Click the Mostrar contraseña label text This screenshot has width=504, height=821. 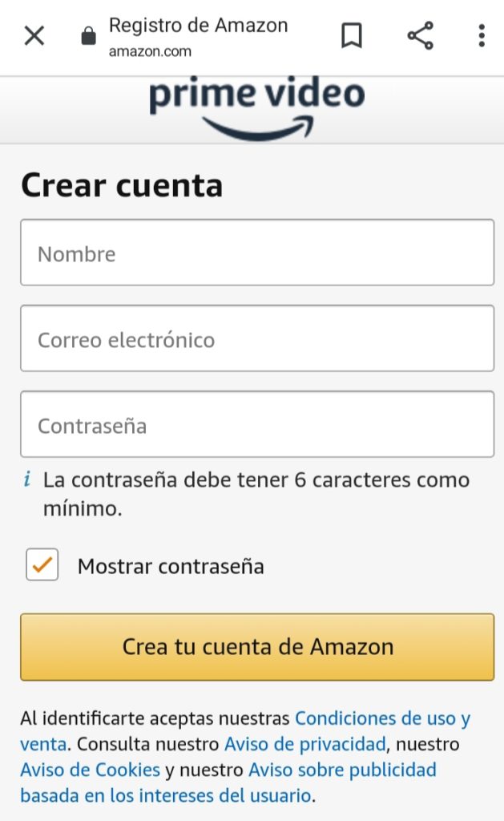coord(171,566)
